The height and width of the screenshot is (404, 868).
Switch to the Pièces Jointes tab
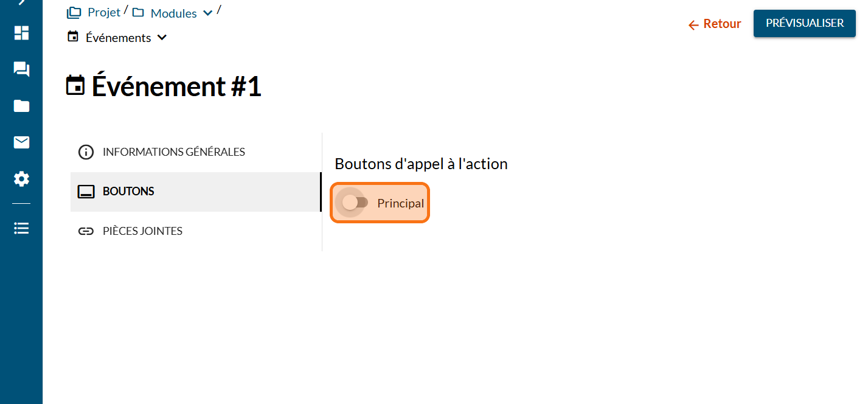pyautogui.click(x=142, y=231)
